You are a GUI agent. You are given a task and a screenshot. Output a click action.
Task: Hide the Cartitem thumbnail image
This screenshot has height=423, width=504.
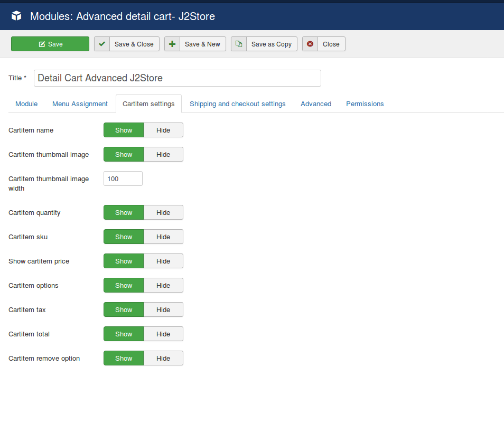point(163,155)
